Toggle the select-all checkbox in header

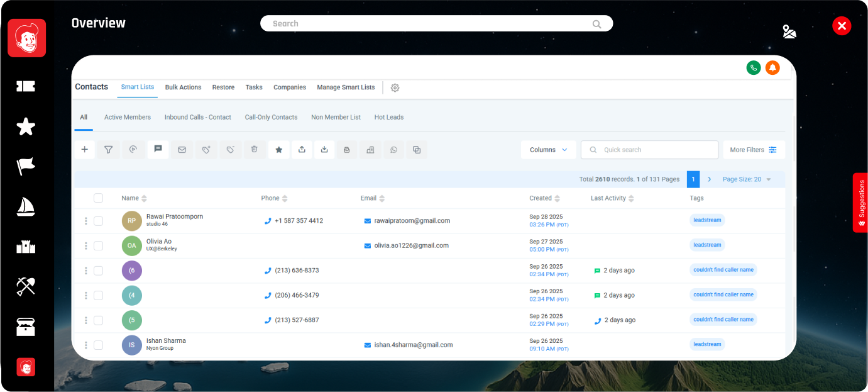point(98,198)
